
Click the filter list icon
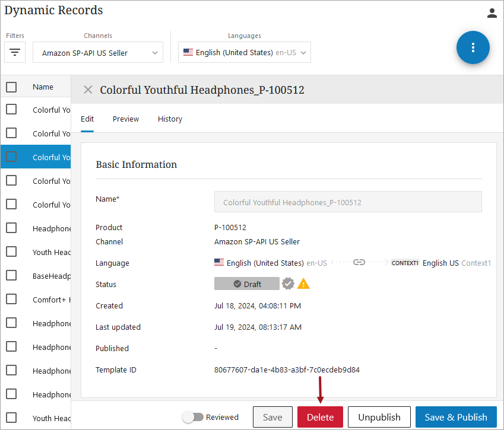tap(15, 52)
